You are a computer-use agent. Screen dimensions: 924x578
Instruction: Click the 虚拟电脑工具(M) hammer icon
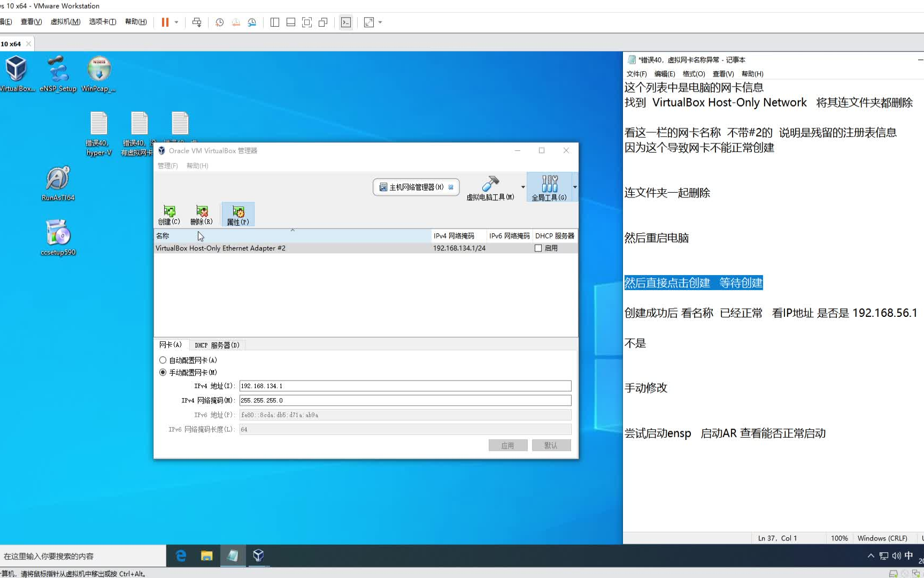pos(490,188)
